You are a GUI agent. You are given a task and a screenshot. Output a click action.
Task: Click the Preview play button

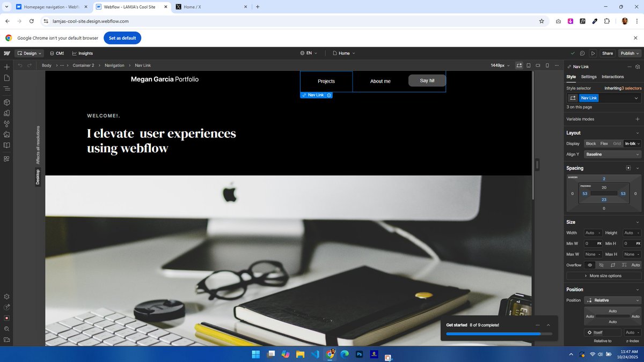[x=593, y=53]
